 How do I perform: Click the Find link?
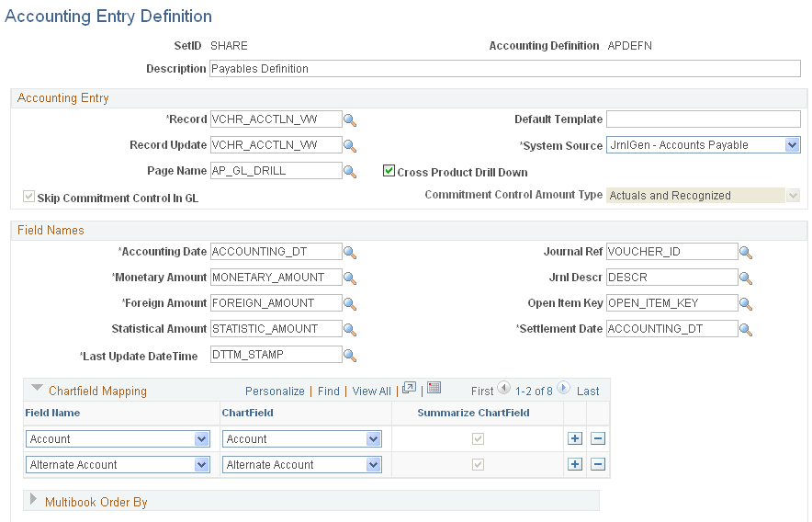329,391
